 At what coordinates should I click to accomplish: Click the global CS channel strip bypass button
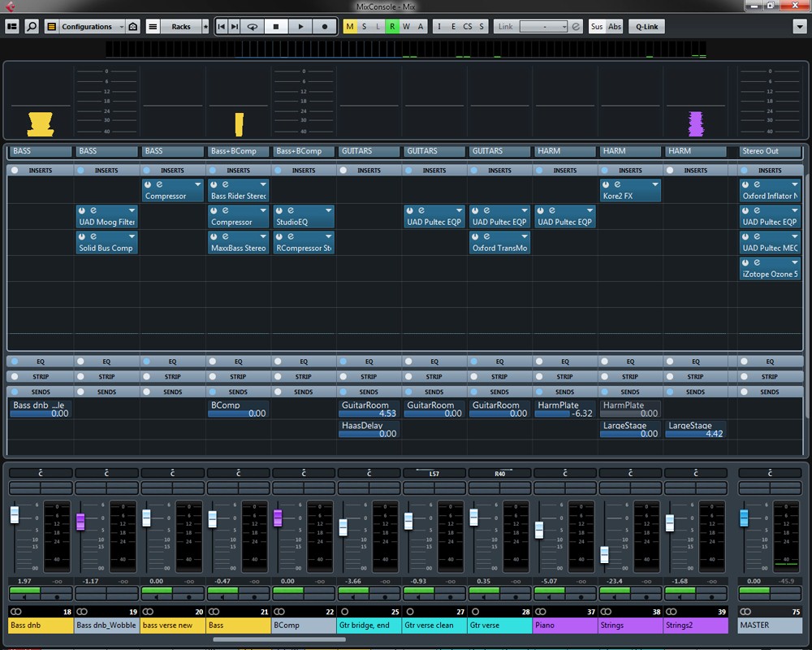pyautogui.click(x=468, y=27)
